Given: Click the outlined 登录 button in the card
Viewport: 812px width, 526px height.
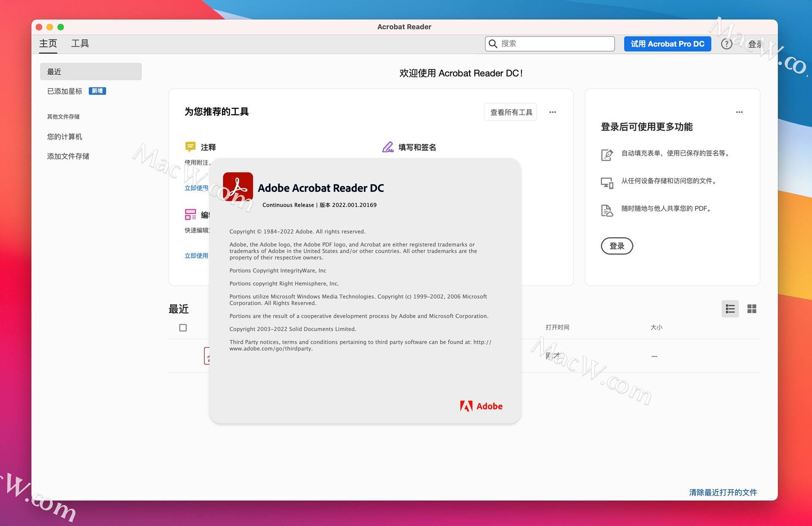Looking at the screenshot, I should (617, 246).
